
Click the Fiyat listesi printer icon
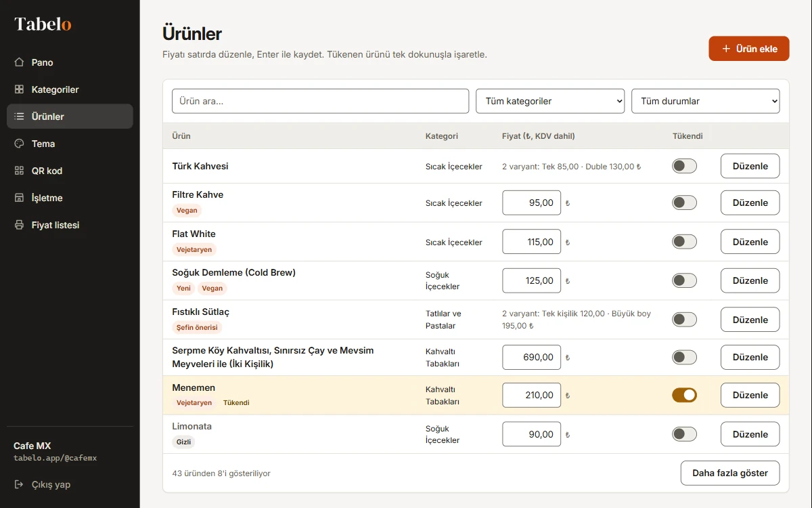(19, 225)
